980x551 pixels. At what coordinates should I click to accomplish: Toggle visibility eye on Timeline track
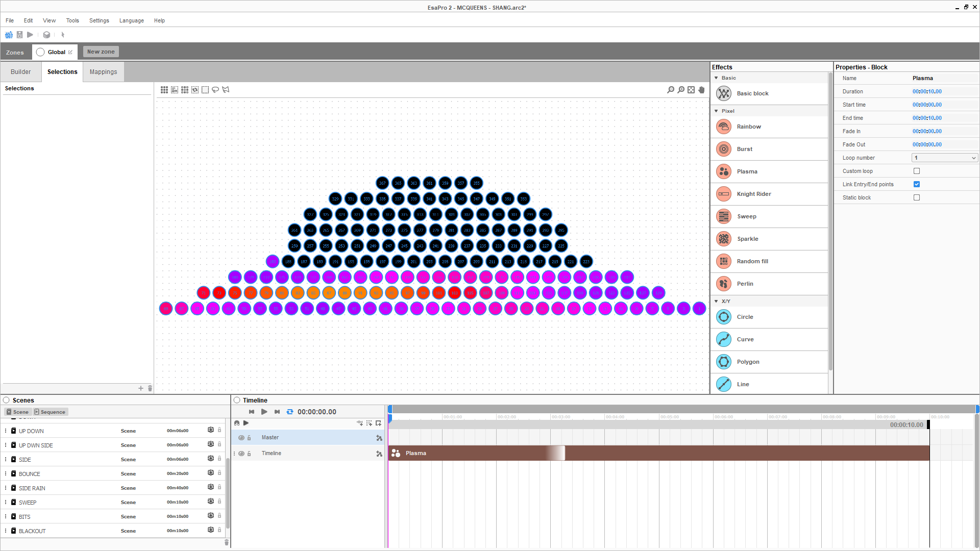pyautogui.click(x=241, y=454)
